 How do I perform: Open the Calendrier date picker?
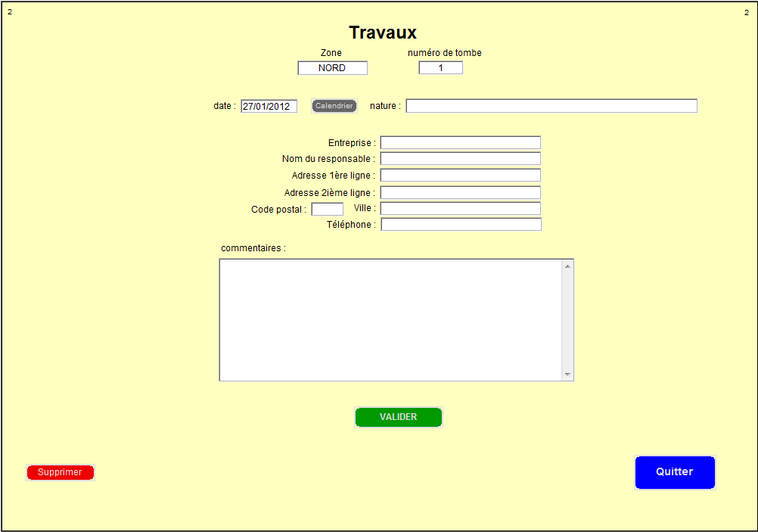[x=334, y=106]
